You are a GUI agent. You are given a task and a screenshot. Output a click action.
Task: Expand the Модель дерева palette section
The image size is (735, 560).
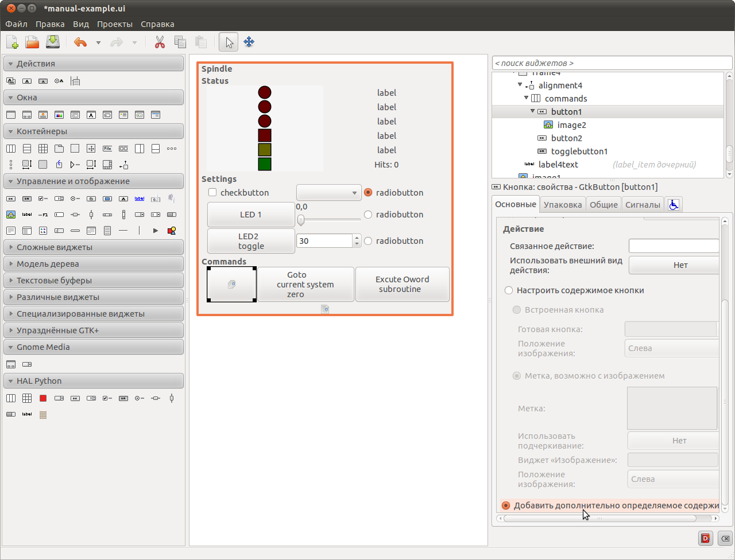[x=94, y=264]
